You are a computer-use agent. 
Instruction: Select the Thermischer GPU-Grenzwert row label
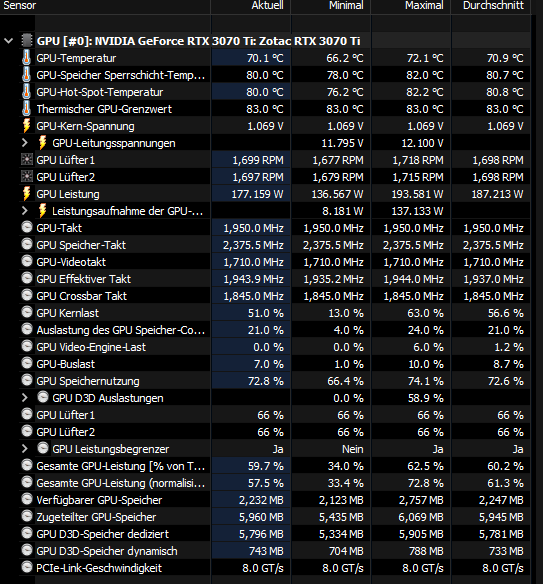(x=104, y=109)
